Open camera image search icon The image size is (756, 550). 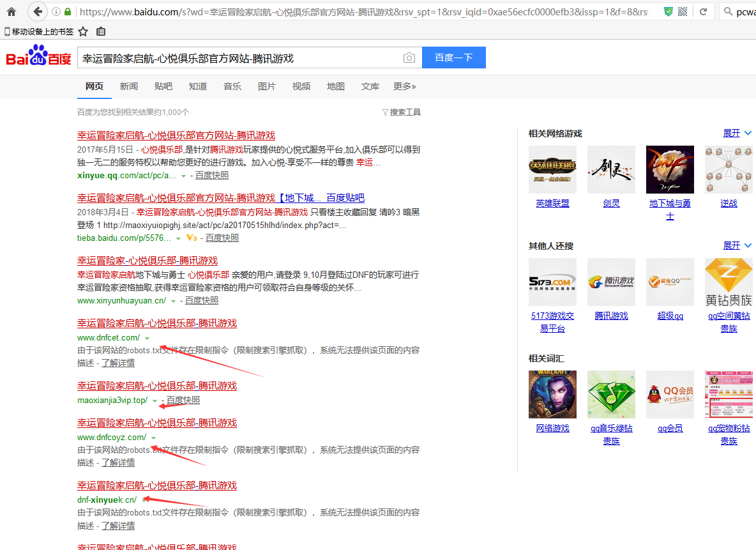(x=409, y=58)
